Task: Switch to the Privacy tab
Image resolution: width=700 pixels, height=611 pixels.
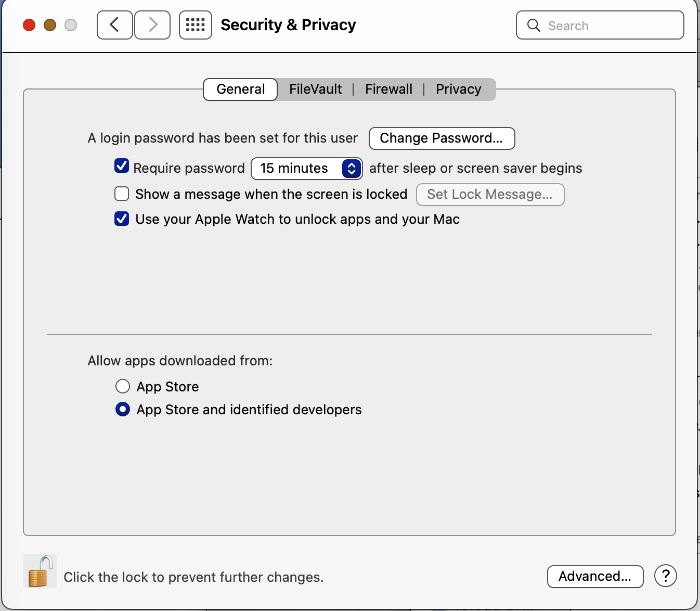Action: pyautogui.click(x=458, y=90)
